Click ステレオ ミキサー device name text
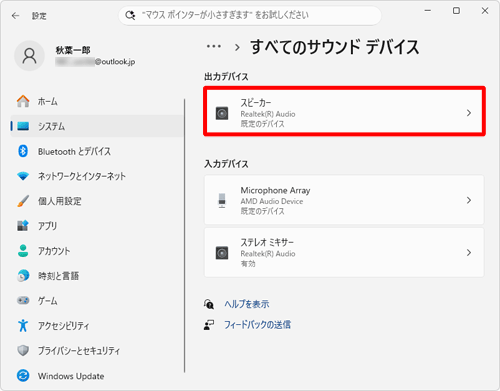The image size is (500, 391). pos(267,242)
